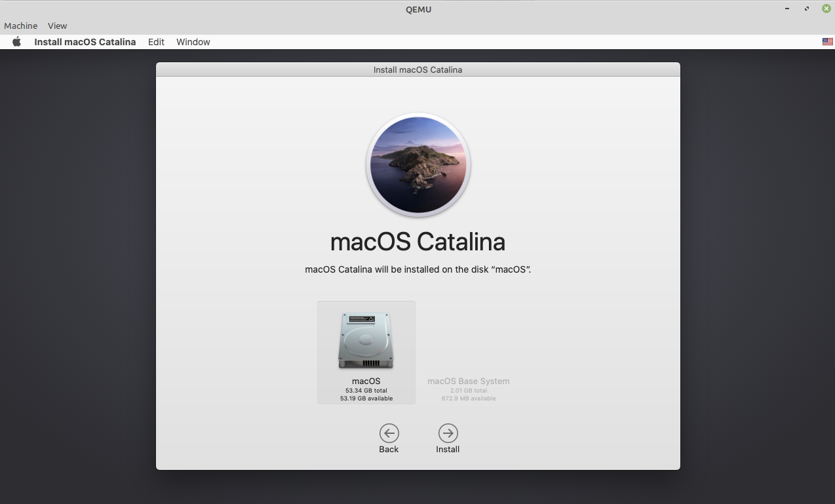
Task: Click the Install macOS Catalina window title bar
Action: [x=417, y=69]
